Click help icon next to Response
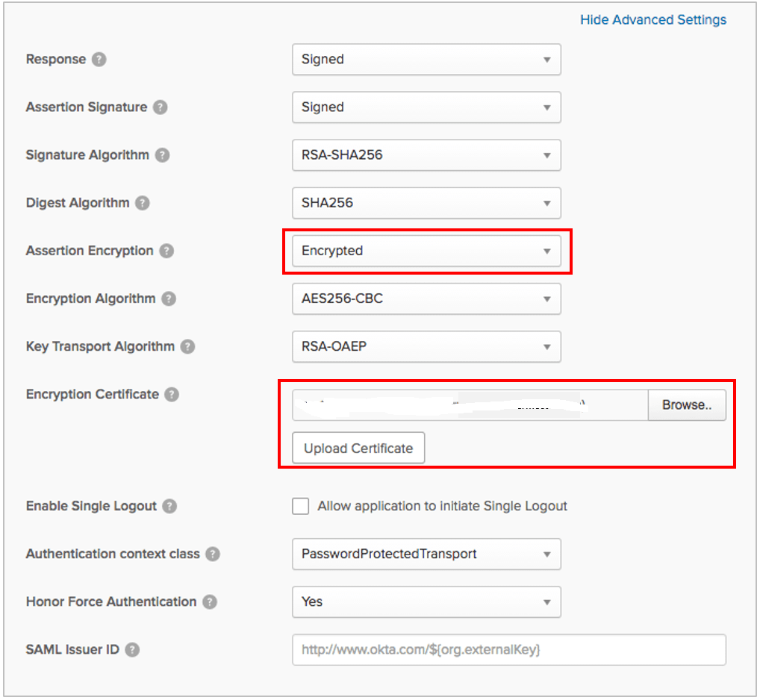The height and width of the screenshot is (700, 760). tap(99, 60)
